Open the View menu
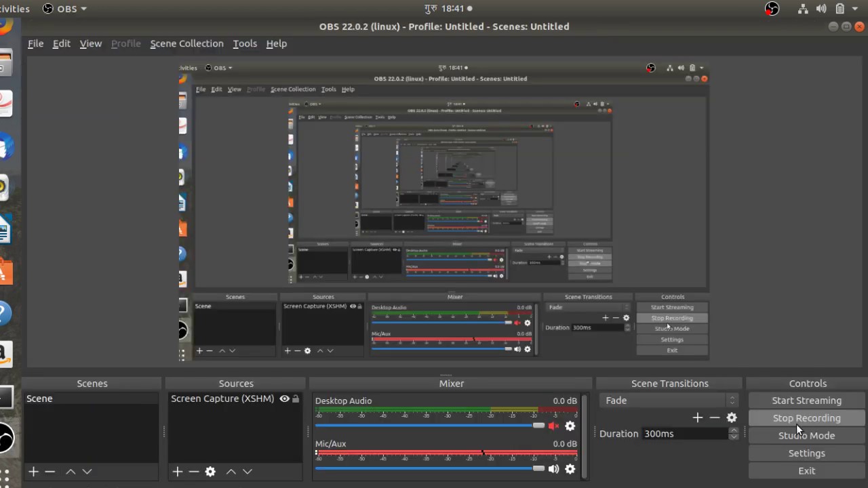 90,43
